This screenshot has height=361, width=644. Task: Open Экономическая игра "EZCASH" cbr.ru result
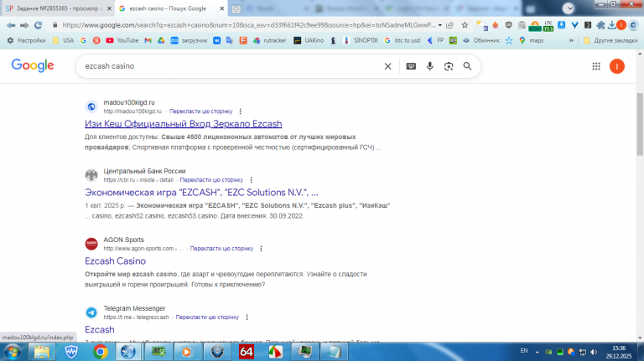(201, 193)
